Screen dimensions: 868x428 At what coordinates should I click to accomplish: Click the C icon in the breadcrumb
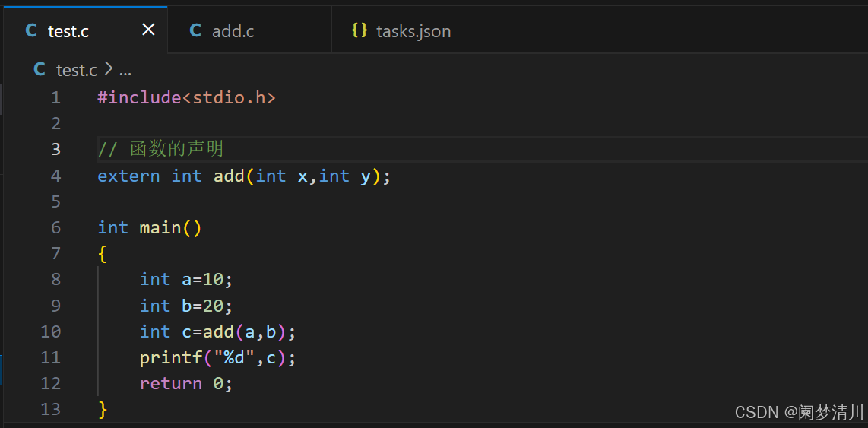[40, 70]
